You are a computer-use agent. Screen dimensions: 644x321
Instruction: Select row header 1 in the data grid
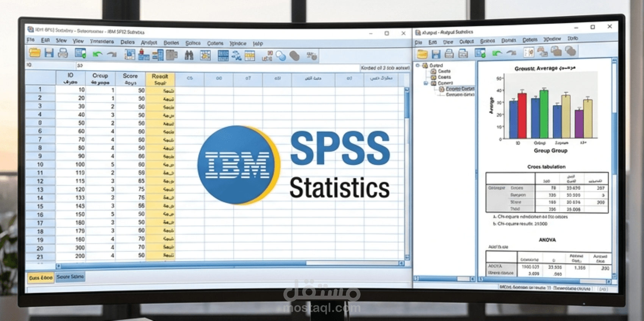[40, 89]
